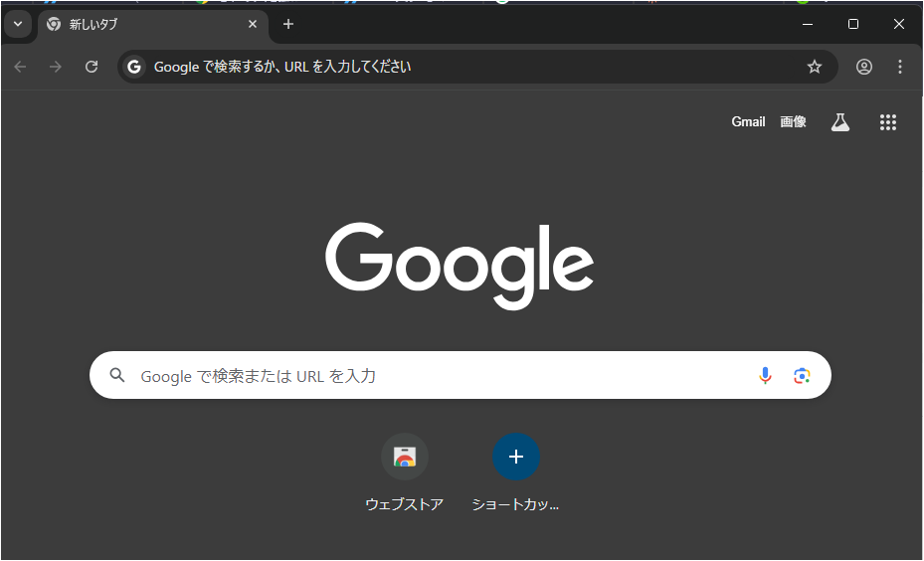Viewport: 924px width, 561px height.
Task: Select the 新しいタブ tab
Action: 153,25
